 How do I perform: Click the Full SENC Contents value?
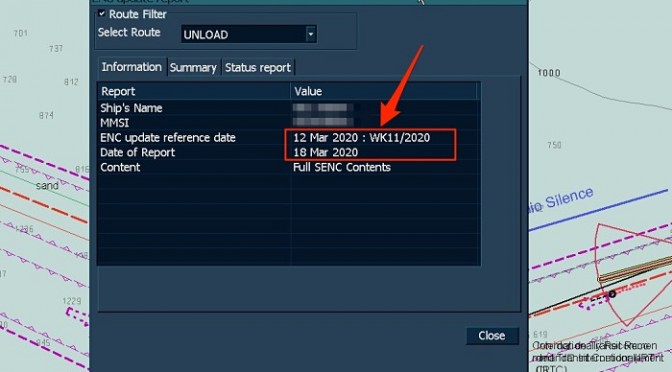pyautogui.click(x=342, y=167)
